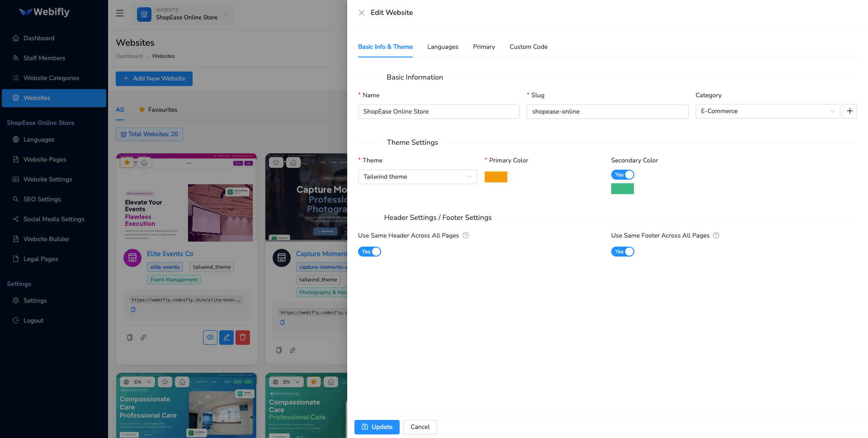This screenshot has width=868, height=438.
Task: Click the Add New Website button
Action: (154, 78)
